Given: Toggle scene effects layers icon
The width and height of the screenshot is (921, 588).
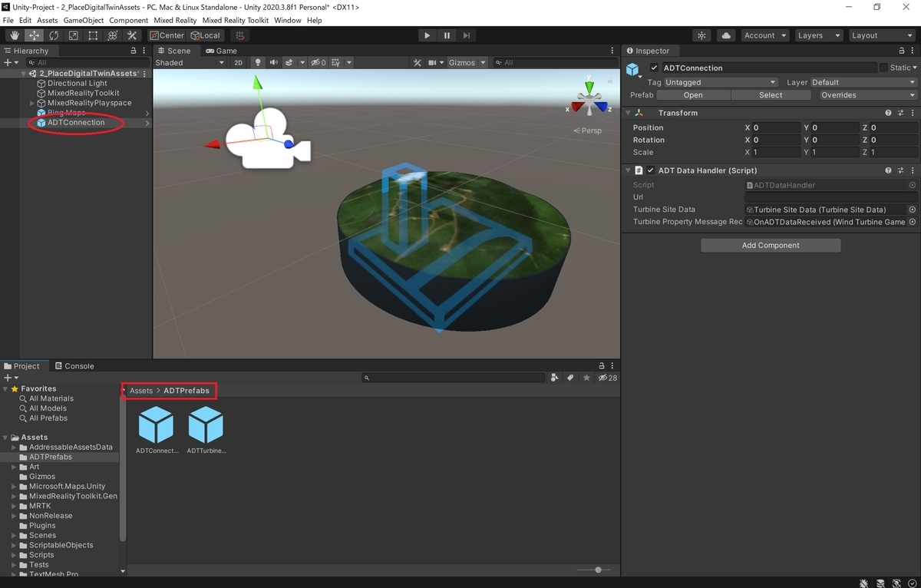Looking at the screenshot, I should 289,62.
